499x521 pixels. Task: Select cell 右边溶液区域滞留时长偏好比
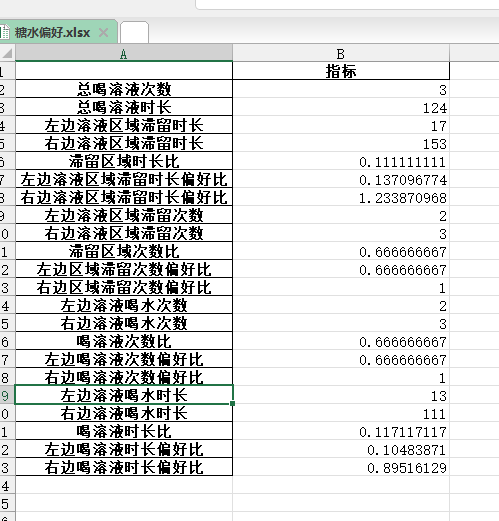(124, 197)
